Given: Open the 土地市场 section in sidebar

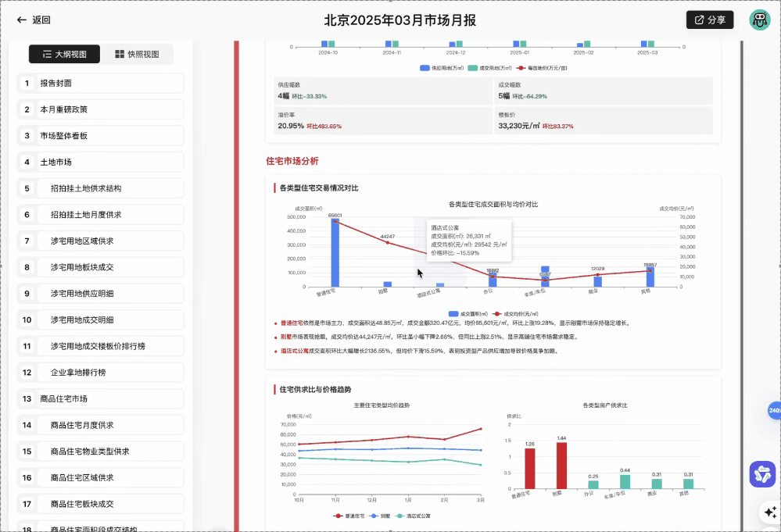Looking at the screenshot, I should tap(100, 162).
